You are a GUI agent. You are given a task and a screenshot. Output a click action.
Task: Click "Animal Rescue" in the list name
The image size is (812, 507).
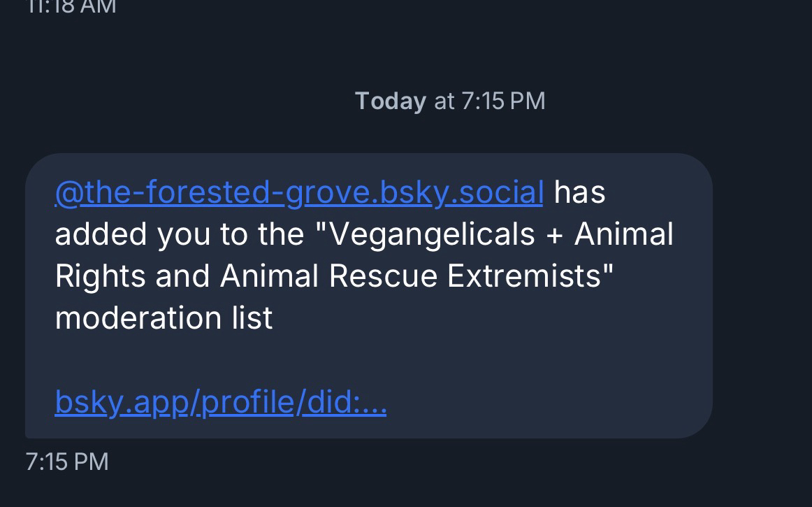click(328, 276)
